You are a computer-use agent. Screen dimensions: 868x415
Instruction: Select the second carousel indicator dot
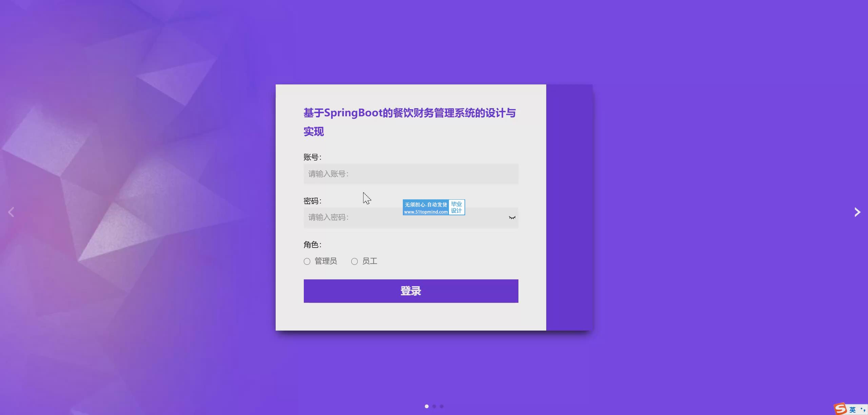coord(434,406)
